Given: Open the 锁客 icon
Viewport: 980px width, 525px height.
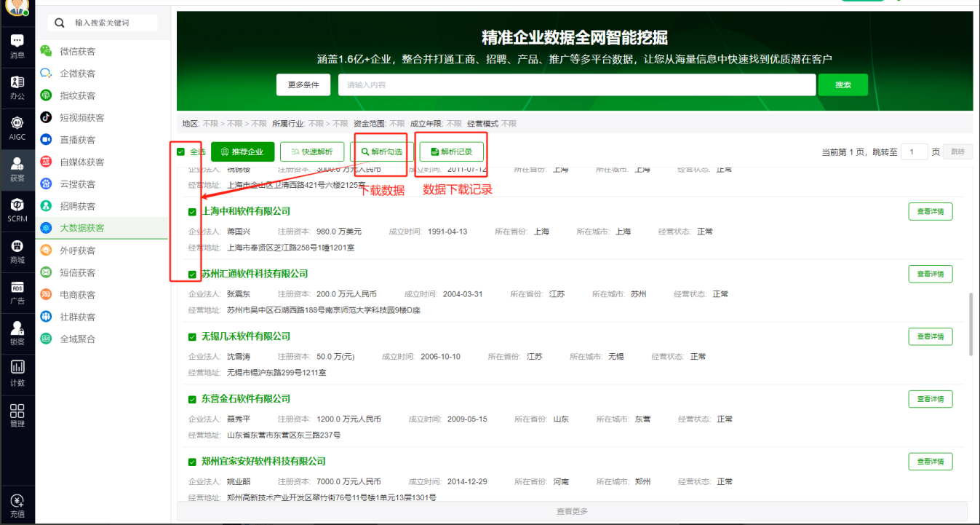Looking at the screenshot, I should click(x=17, y=333).
